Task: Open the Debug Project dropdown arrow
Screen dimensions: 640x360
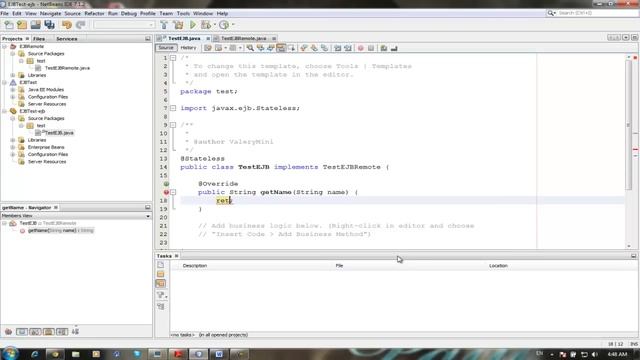Action: point(215,25)
